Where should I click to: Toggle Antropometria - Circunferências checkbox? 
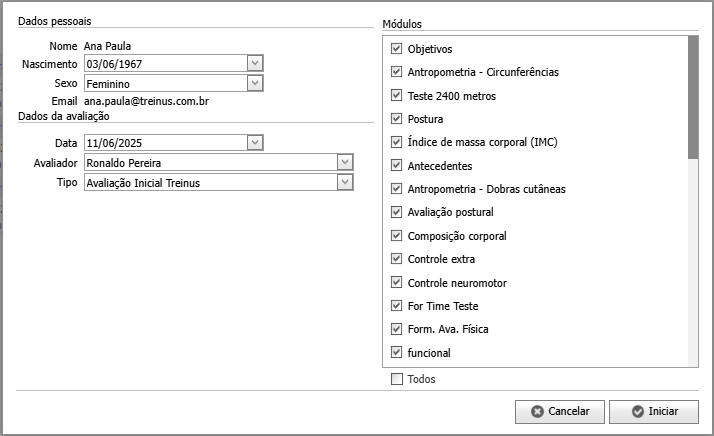click(397, 72)
